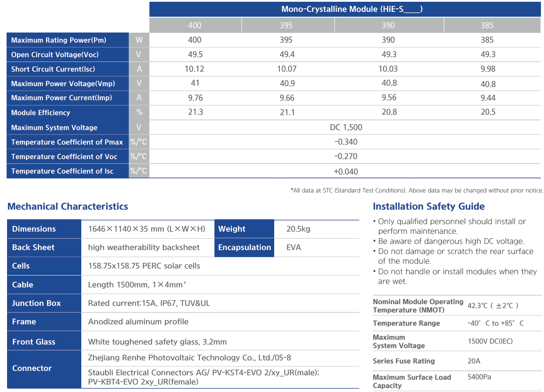
Task: Click the Weight label cell
Action: [x=232, y=229]
